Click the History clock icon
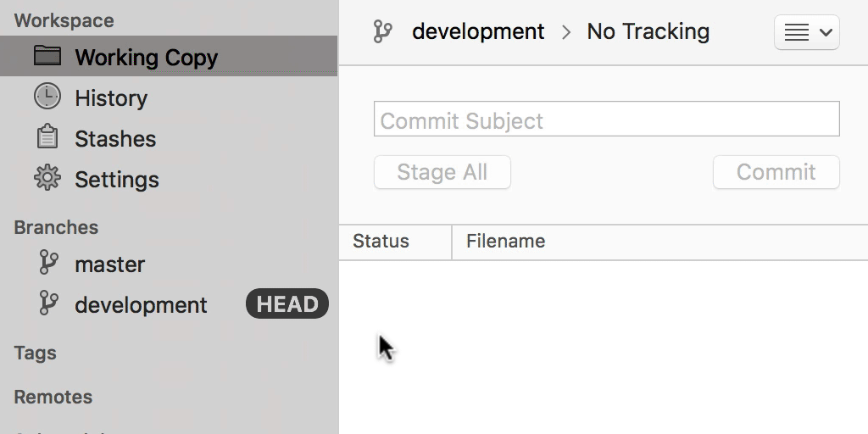Image resolution: width=868 pixels, height=434 pixels. [x=47, y=97]
